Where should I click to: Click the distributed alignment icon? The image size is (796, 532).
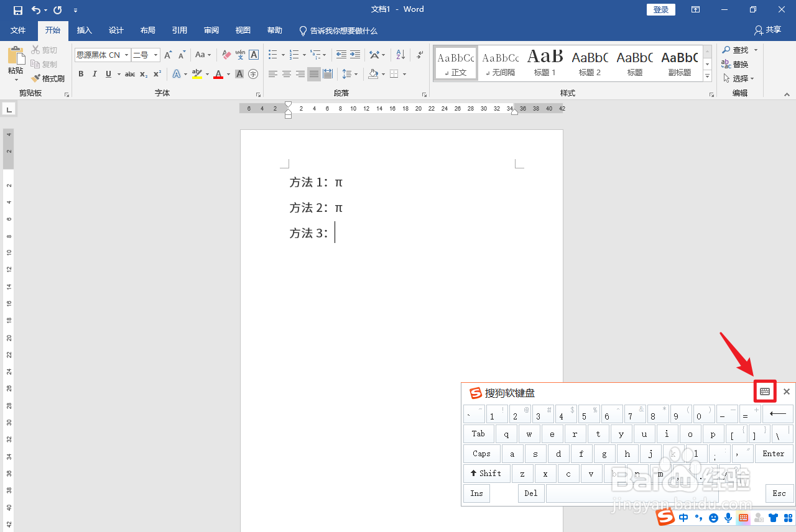click(328, 74)
